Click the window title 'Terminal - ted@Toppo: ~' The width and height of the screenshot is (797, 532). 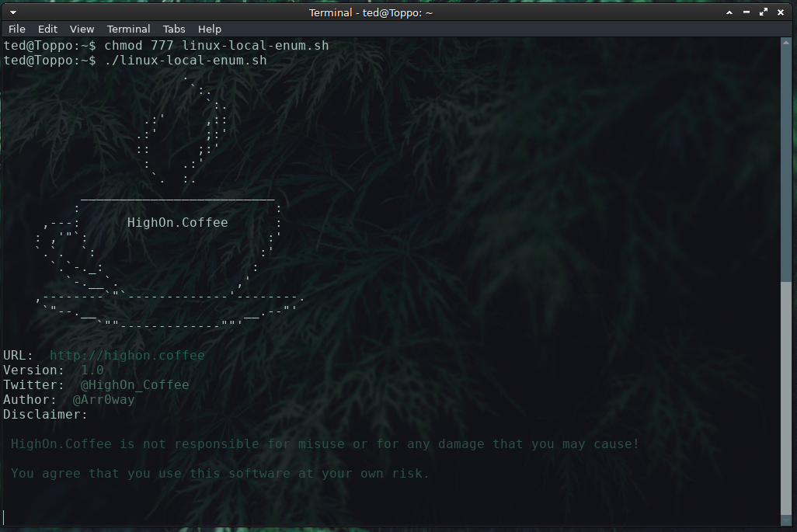click(371, 12)
